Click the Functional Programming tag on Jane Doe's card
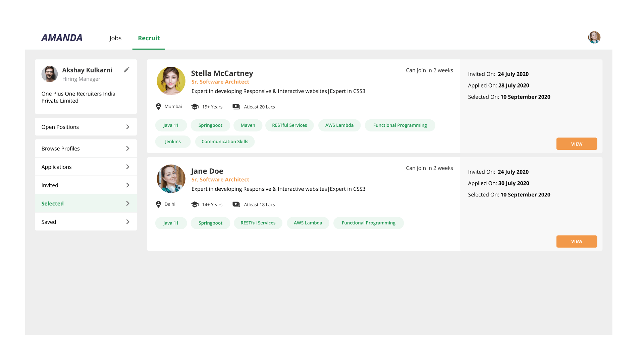Image resolution: width=644 pixels, height=360 pixels. 368,223
